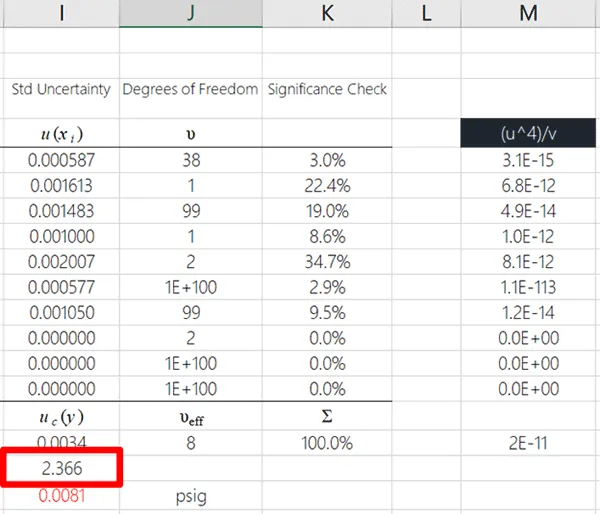This screenshot has height=514, width=600.
Task: Select combined uncertainty value 0.0034
Action: [61, 443]
